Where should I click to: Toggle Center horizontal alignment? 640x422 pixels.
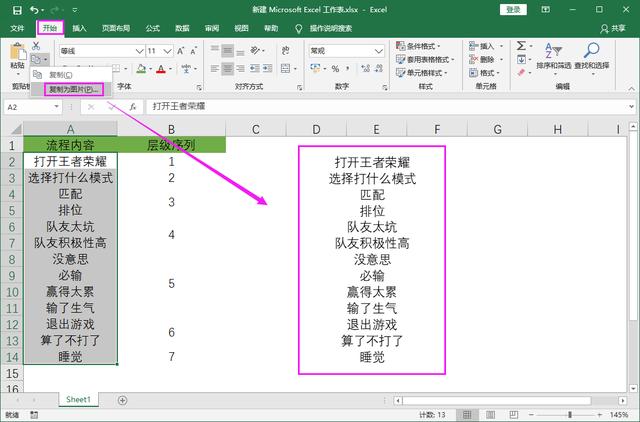point(227,68)
